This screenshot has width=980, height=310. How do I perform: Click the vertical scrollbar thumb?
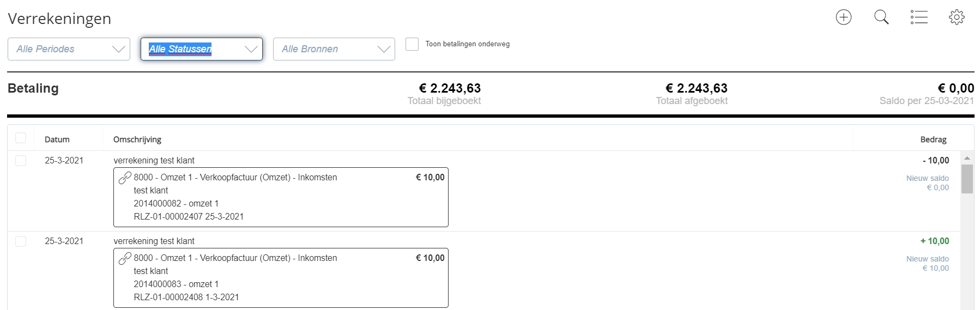point(967,179)
